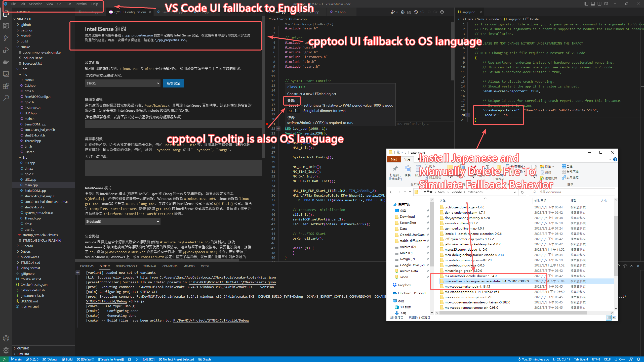Expand the Middlewares folder
Viewport: 644px width, 362px height.
coord(30,257)
